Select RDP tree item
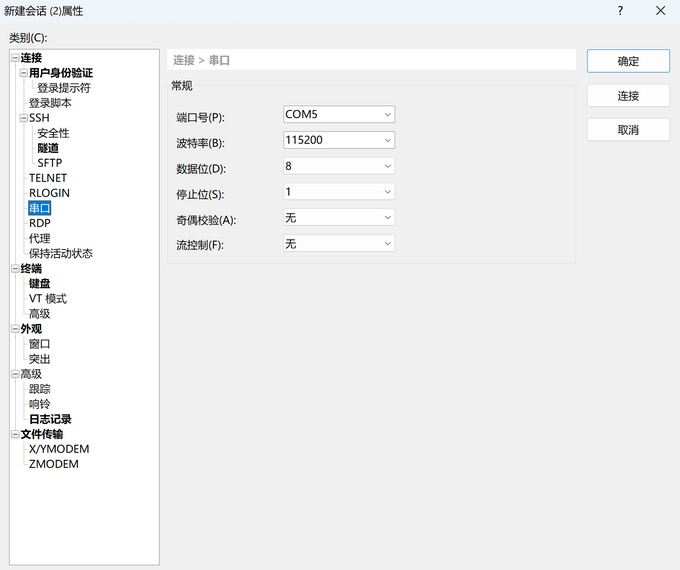Image resolution: width=680 pixels, height=570 pixels. click(x=39, y=223)
